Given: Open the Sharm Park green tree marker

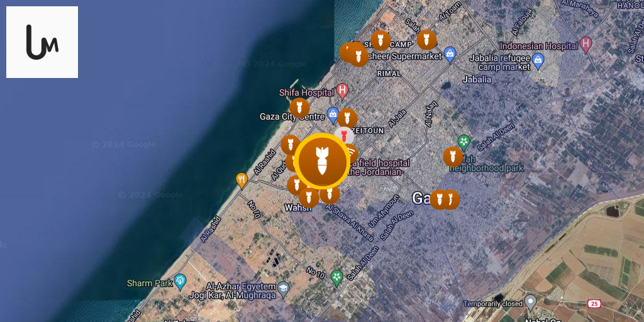Looking at the screenshot, I should [180, 282].
